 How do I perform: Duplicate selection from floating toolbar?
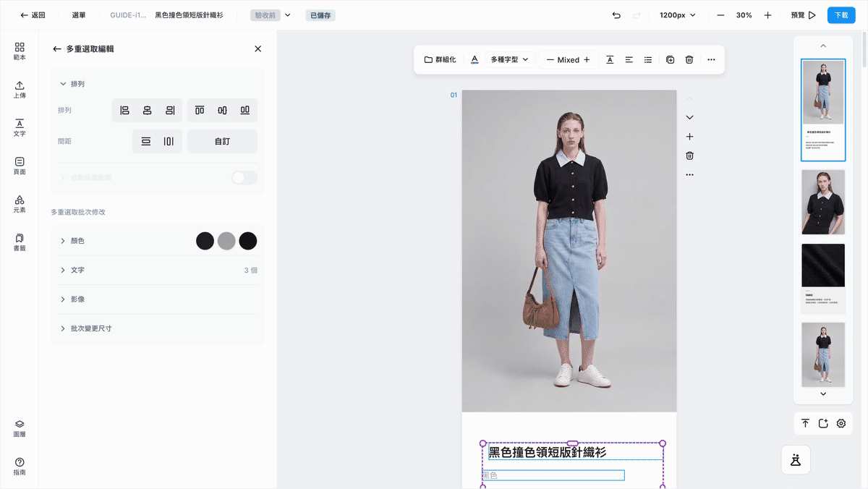tap(670, 60)
